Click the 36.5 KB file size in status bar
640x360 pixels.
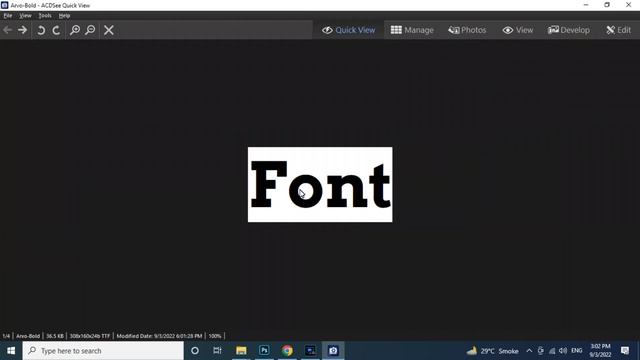[55, 336]
